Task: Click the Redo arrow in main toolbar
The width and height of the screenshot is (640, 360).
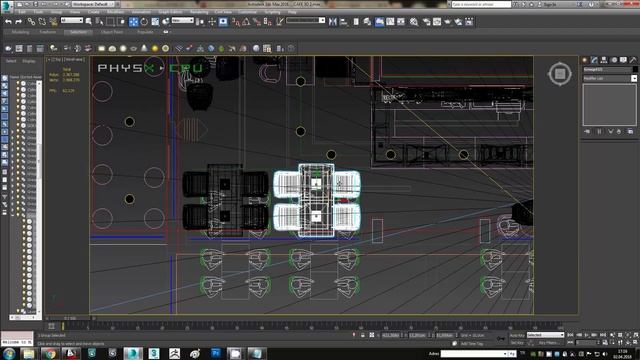Action: 18,22
